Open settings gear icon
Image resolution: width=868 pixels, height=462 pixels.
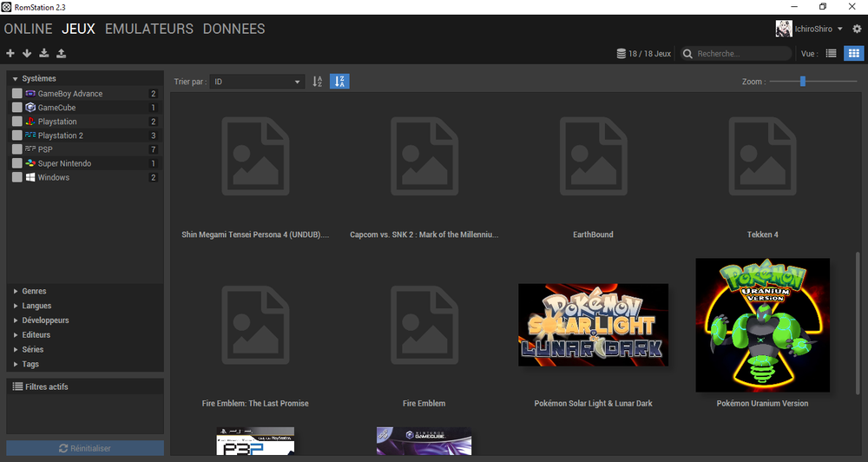(x=857, y=29)
